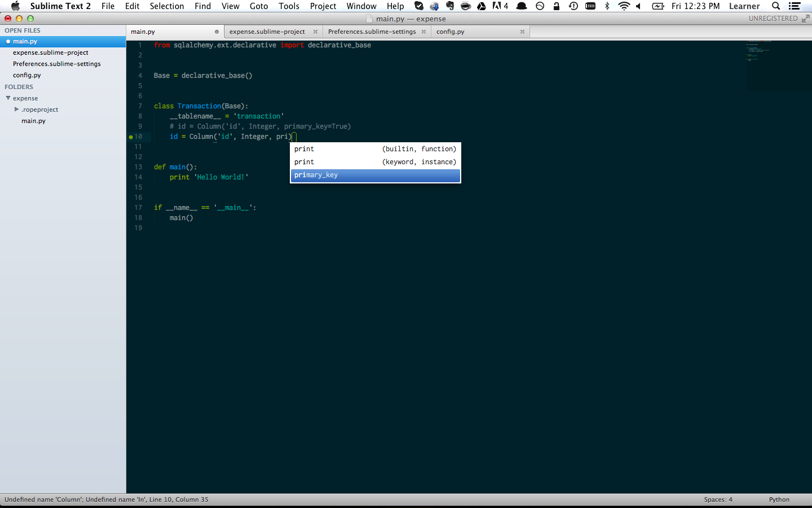This screenshot has height=508, width=812.
Task: Click the UNREGISTERED label in title bar
Action: pyautogui.click(x=773, y=19)
